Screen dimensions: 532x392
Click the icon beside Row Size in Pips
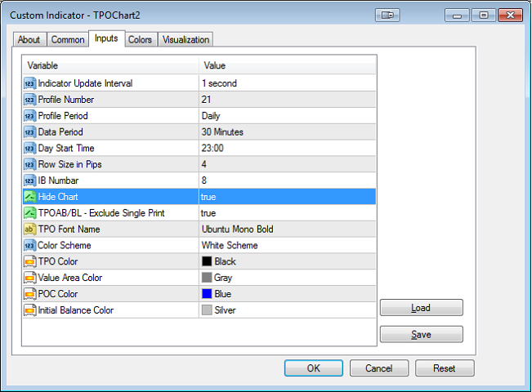(30, 164)
